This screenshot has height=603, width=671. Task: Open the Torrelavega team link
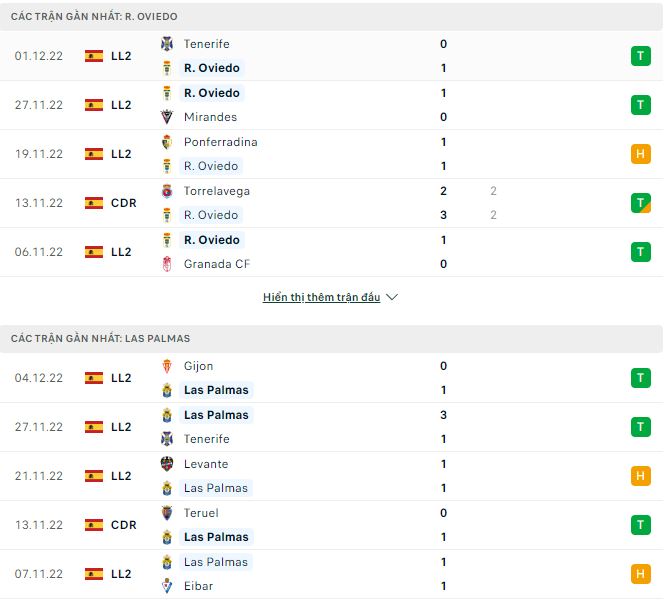click(217, 191)
